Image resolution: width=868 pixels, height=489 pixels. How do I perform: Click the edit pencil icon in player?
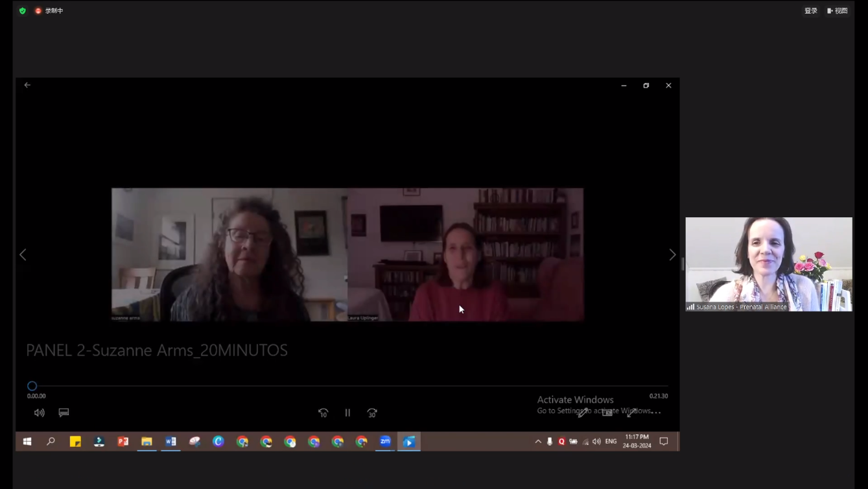point(583,412)
